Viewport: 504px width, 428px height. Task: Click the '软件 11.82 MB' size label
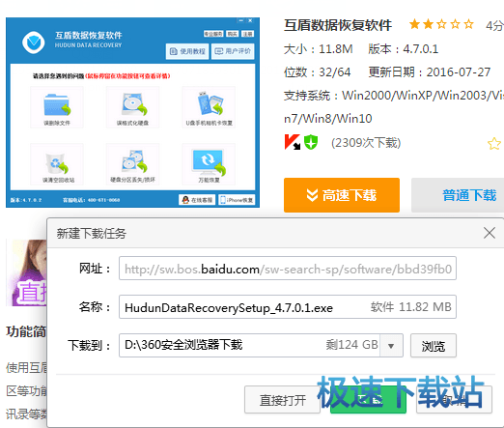(410, 307)
